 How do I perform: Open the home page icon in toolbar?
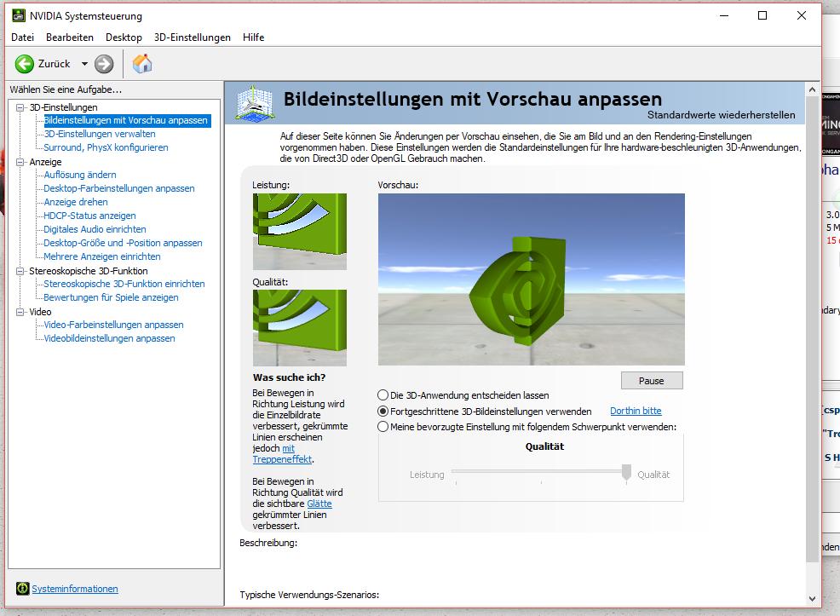[142, 64]
